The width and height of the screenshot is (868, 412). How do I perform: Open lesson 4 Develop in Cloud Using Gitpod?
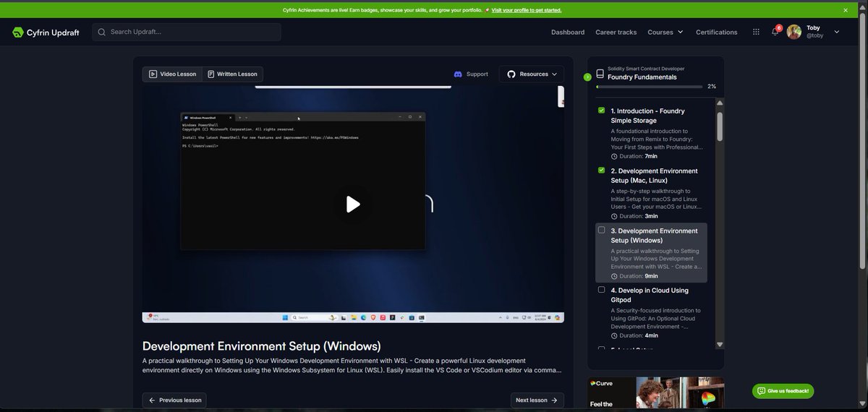pos(651,312)
